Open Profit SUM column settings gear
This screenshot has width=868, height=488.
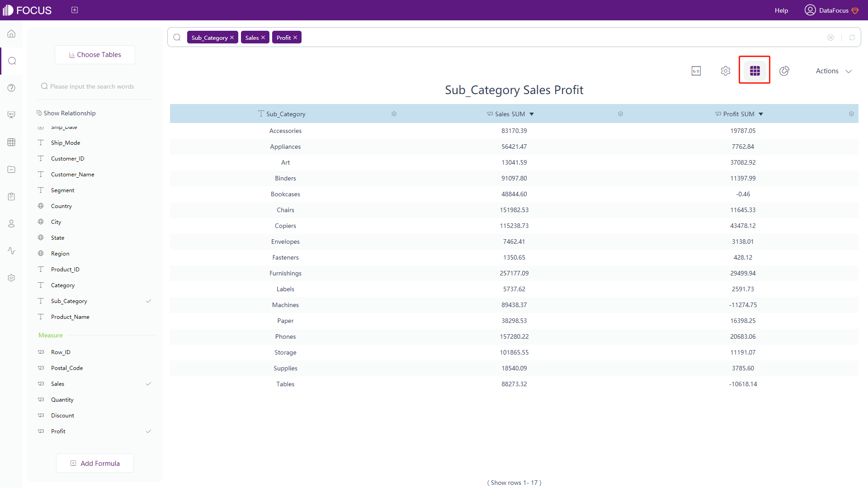coord(852,114)
